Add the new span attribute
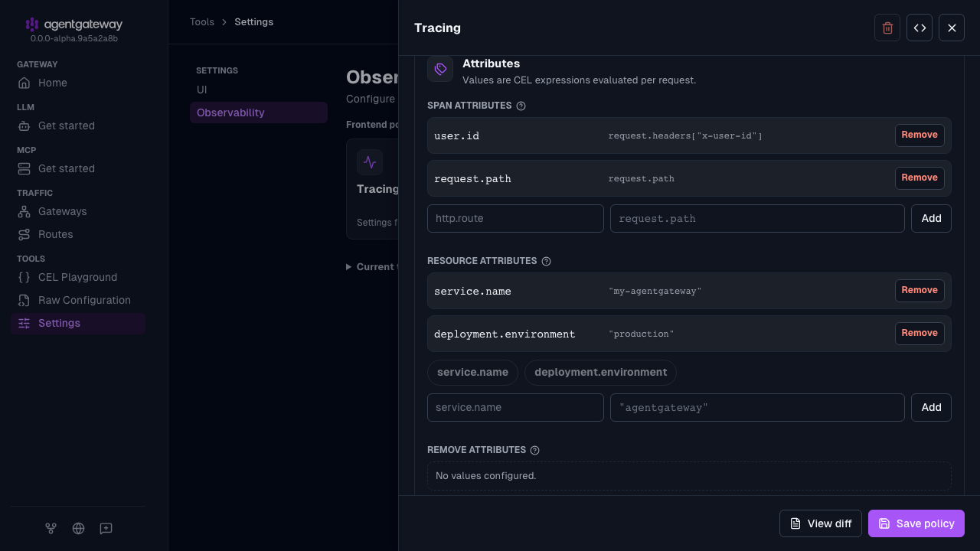This screenshot has width=980, height=551. point(931,218)
